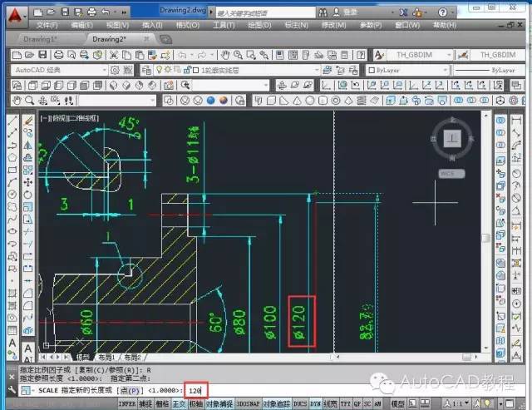Click the Realistic blue sphere visual style icon

pos(210,101)
